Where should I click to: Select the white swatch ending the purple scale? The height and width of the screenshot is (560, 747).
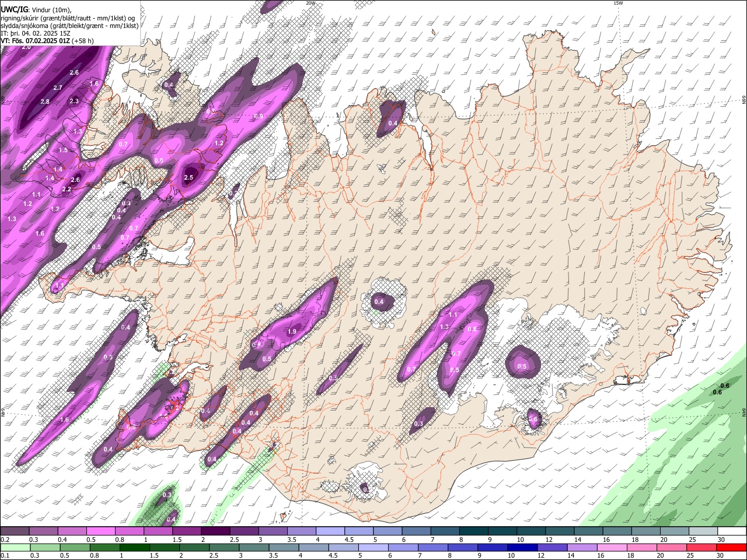click(732, 531)
